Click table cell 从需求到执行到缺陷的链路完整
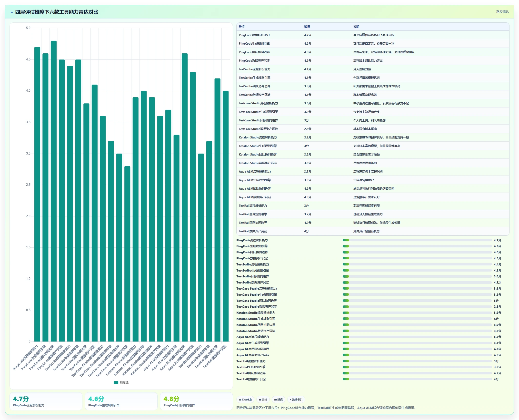519x420 pixels. pyautogui.click(x=374, y=189)
